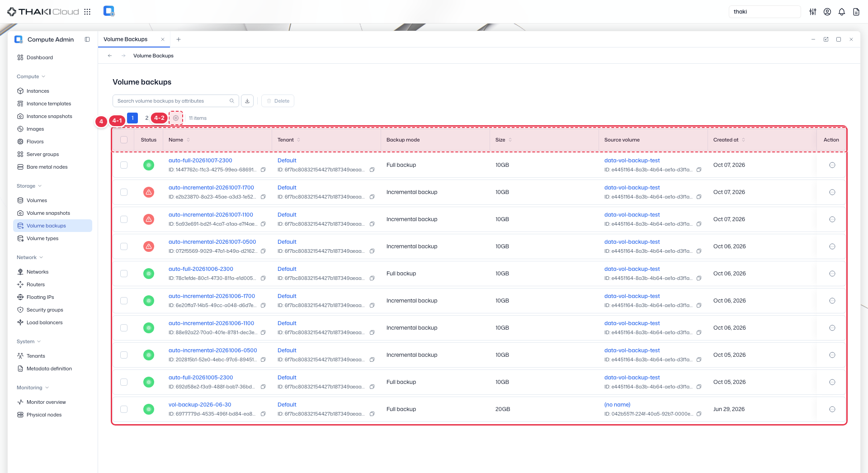The width and height of the screenshot is (868, 473).
Task: Copy ID of auto-full-20261007-2300 backup
Action: (x=263, y=170)
